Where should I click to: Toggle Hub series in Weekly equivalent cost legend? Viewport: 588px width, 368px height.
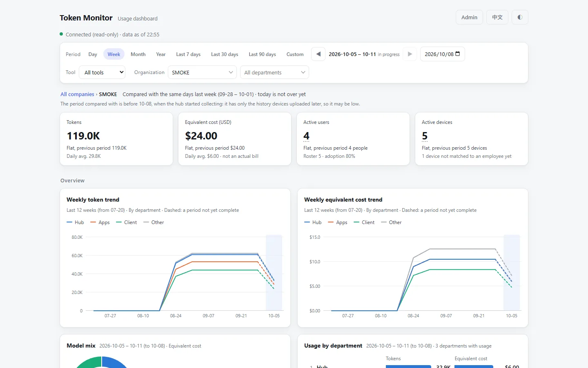tap(313, 222)
